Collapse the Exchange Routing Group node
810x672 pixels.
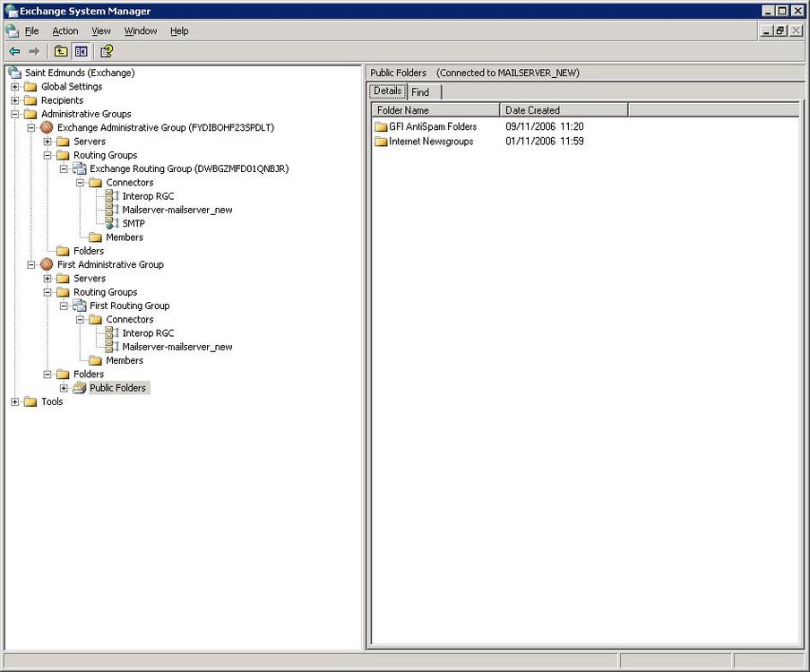(64, 168)
